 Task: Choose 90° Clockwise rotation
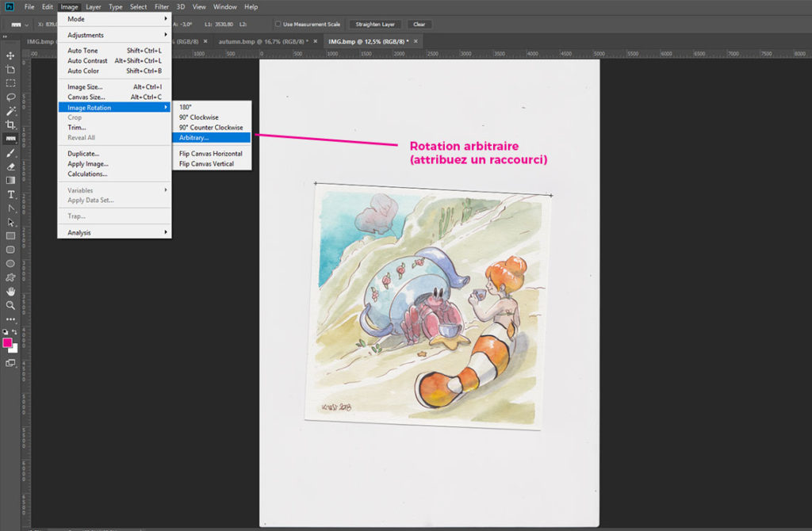point(211,117)
